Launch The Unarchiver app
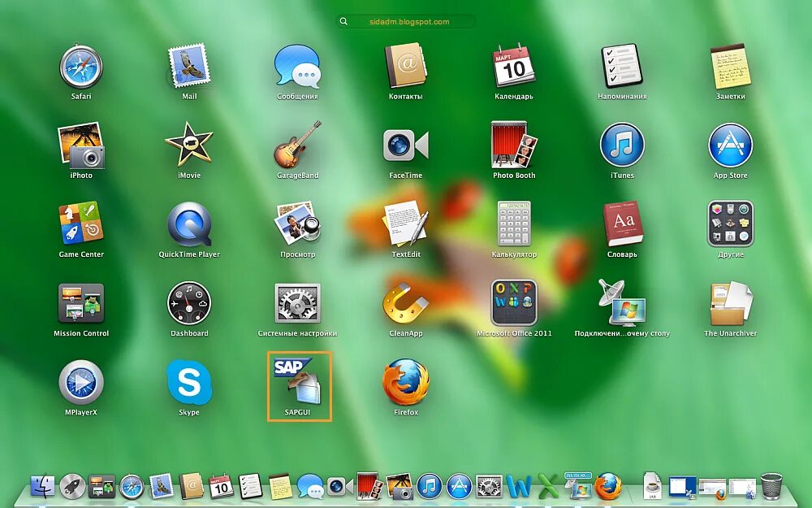The height and width of the screenshot is (508, 812). (x=730, y=304)
